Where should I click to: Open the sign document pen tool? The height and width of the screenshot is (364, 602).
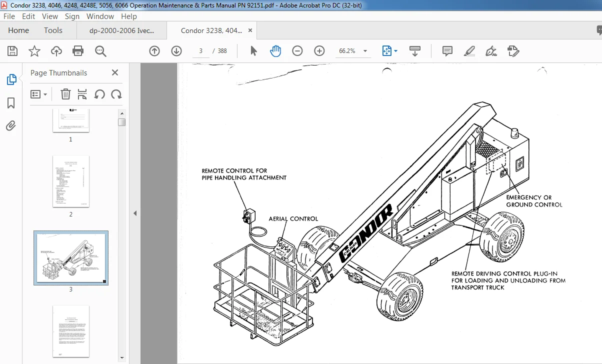[491, 51]
